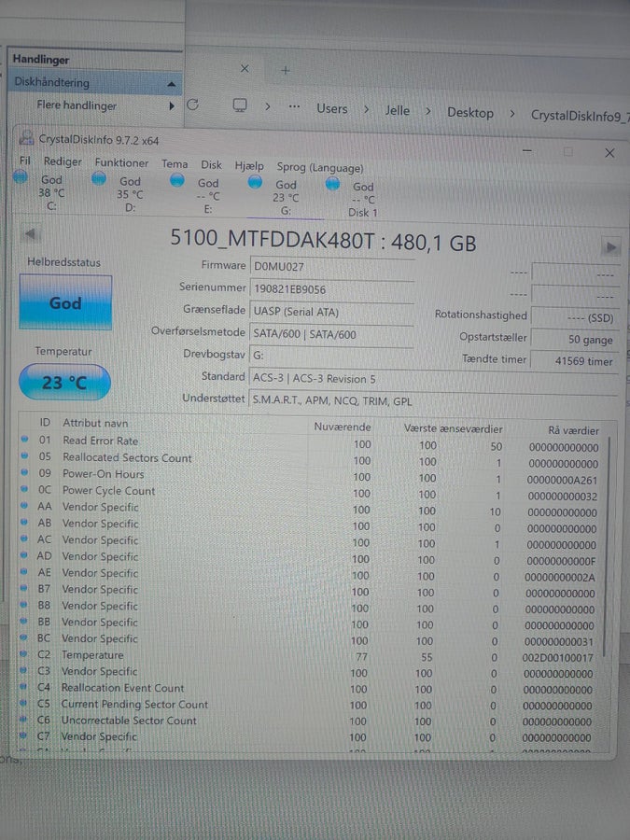
Task: Click Flere handlinger in Handlinger panel
Action: [x=77, y=105]
